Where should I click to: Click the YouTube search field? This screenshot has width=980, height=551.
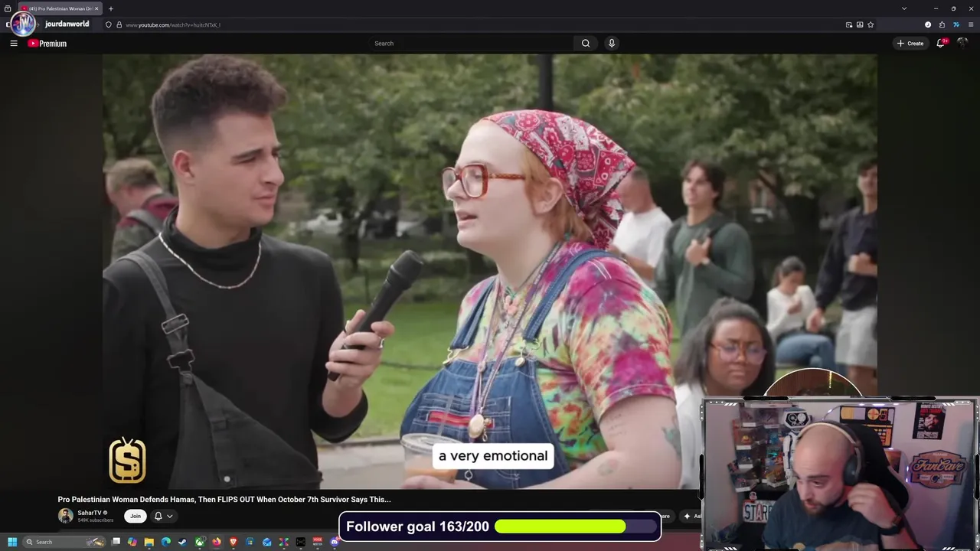point(471,44)
